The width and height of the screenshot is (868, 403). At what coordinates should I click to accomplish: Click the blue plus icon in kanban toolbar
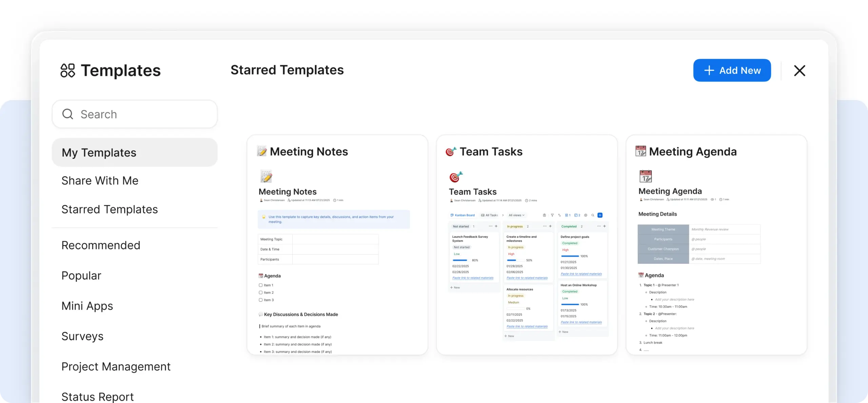(x=600, y=215)
